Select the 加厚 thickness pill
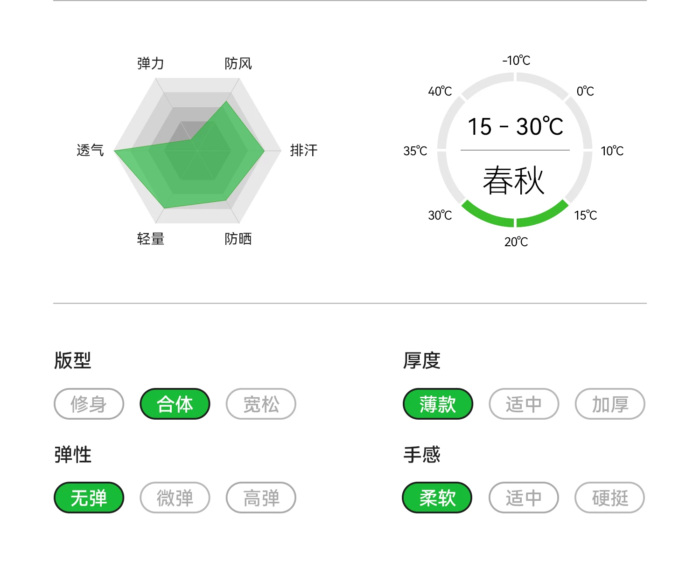The width and height of the screenshot is (700, 588). pos(610,404)
